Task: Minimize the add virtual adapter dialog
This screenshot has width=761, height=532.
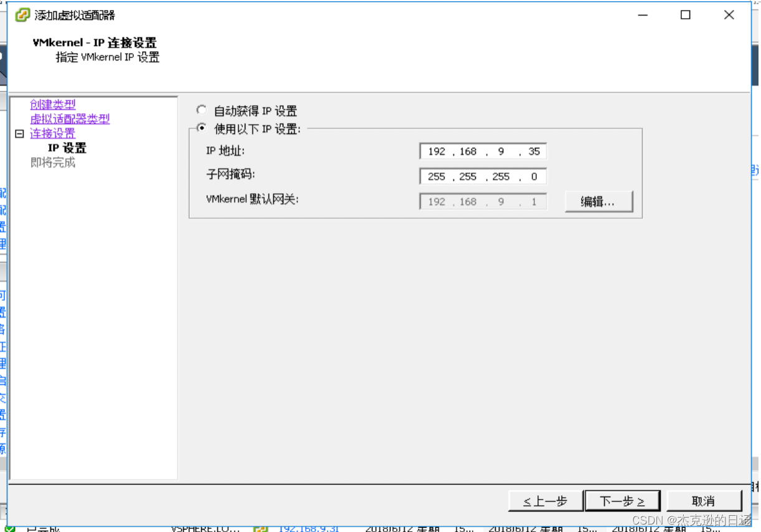Action: (x=642, y=15)
